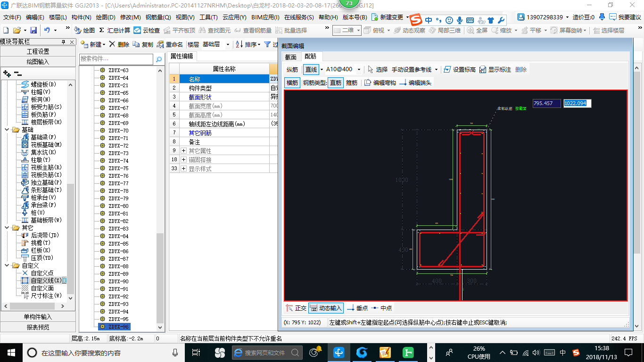644x362 pixels.
Task: Open the A10@400 rebar spec dropdown
Action: (x=359, y=69)
